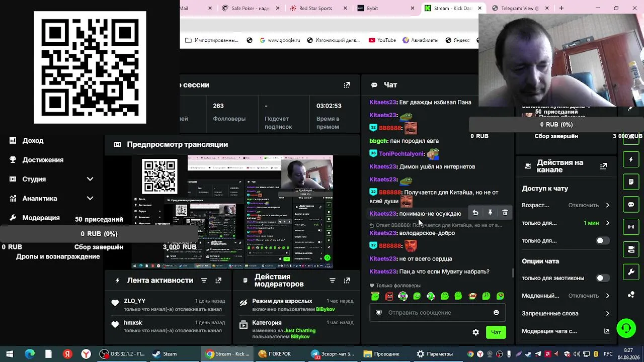This screenshot has height=362, width=644.
Task: Open Модерация чата с... link
Action: [x=566, y=331]
